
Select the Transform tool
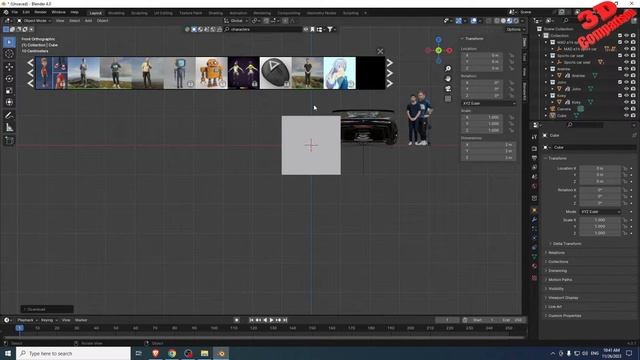coord(9,102)
